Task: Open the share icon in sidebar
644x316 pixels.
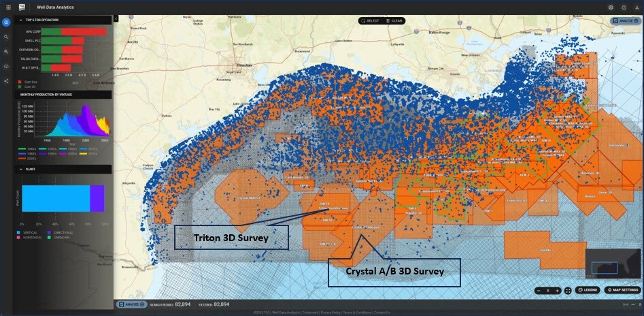Action: click(x=6, y=81)
